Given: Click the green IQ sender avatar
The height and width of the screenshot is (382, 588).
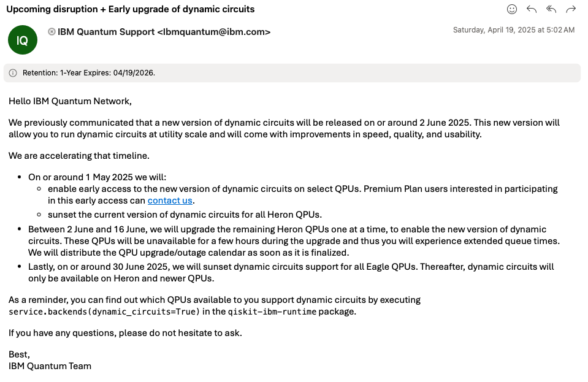Looking at the screenshot, I should 23,40.
